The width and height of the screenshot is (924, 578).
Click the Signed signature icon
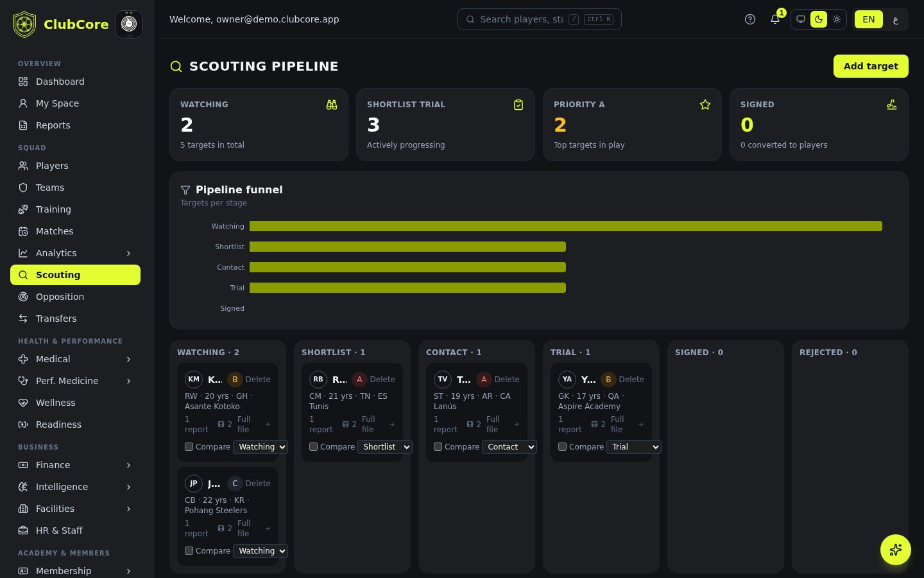[892, 105]
